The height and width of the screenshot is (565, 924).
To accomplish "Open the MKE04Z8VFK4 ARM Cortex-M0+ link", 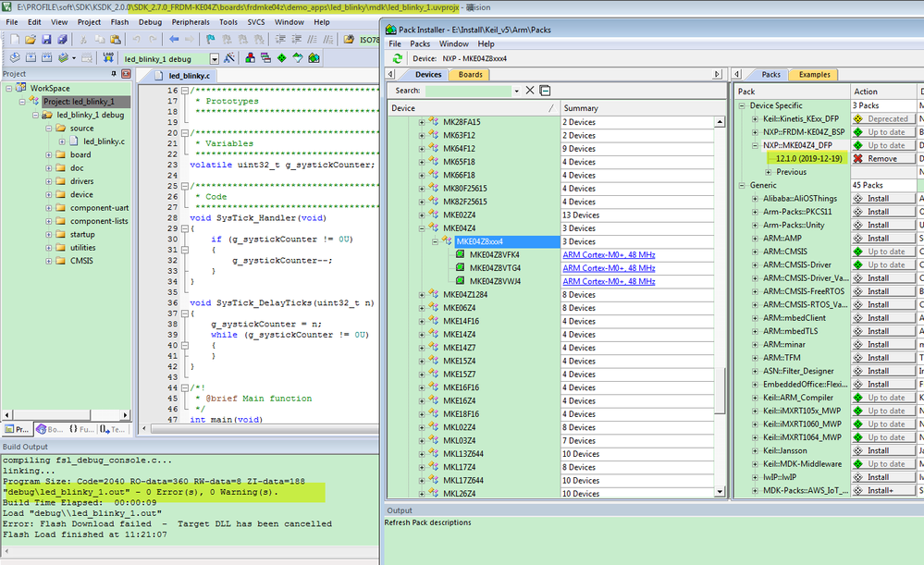I will 609,254.
